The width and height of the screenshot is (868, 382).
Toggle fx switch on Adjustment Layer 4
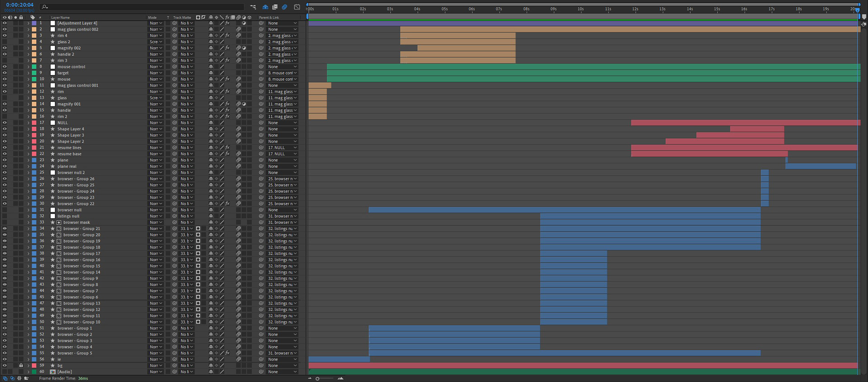pos(227,23)
